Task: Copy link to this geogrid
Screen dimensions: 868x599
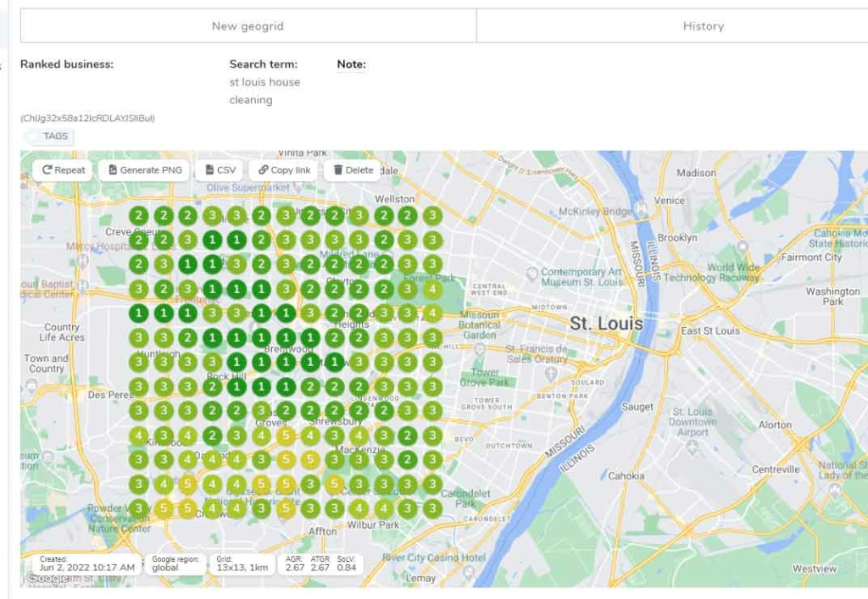Action: click(x=284, y=170)
